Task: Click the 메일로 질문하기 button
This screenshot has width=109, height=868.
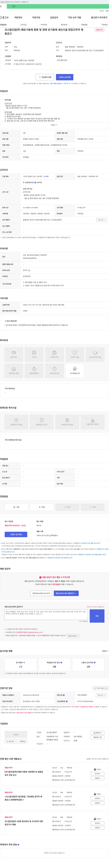Action: pyautogui.click(x=73, y=636)
